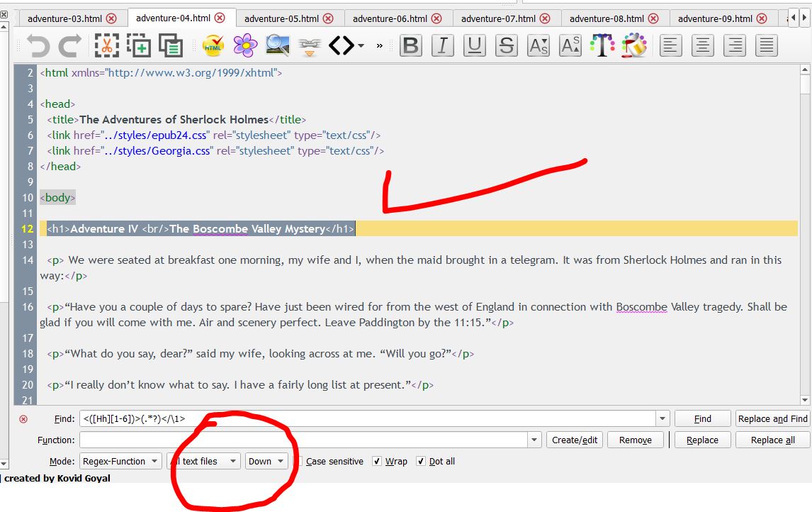Apply Superscript formatting
This screenshot has height=512, width=812.
pos(570,45)
